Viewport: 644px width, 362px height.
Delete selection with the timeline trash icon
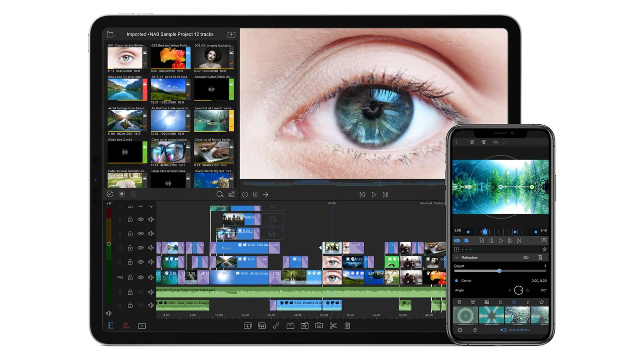pos(347,326)
